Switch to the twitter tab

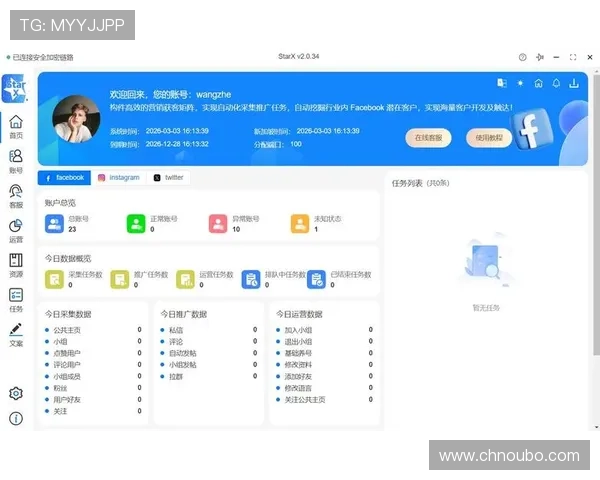(x=168, y=178)
